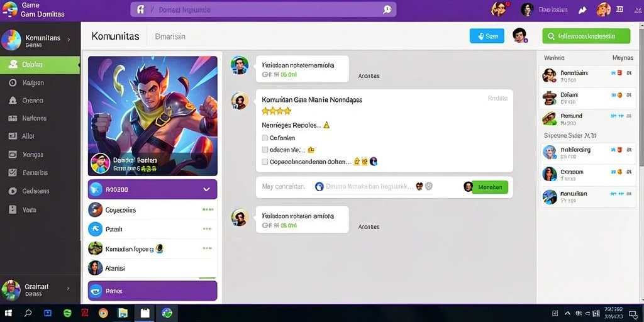
Task: Click the Arontes link beside the last message
Action: (369, 226)
